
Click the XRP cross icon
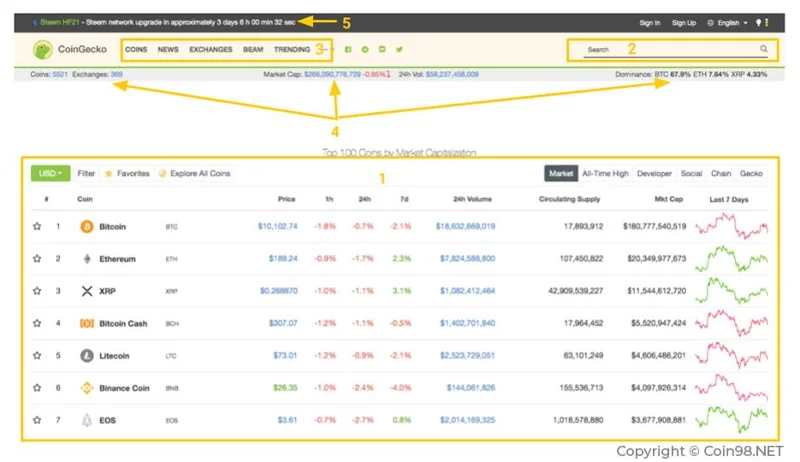click(x=87, y=291)
